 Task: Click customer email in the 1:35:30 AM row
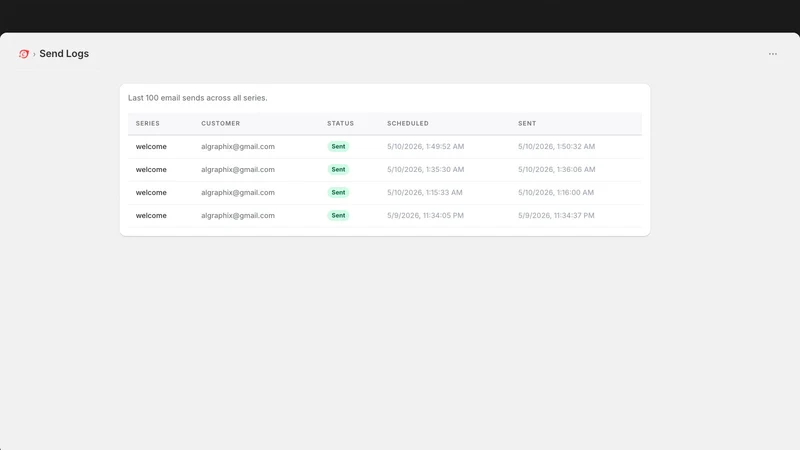click(x=238, y=169)
